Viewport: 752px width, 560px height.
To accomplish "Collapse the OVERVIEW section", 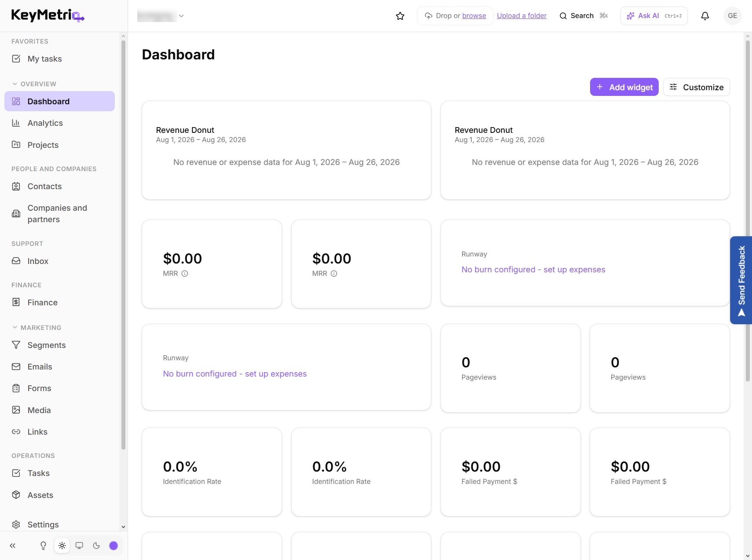I will [34, 84].
